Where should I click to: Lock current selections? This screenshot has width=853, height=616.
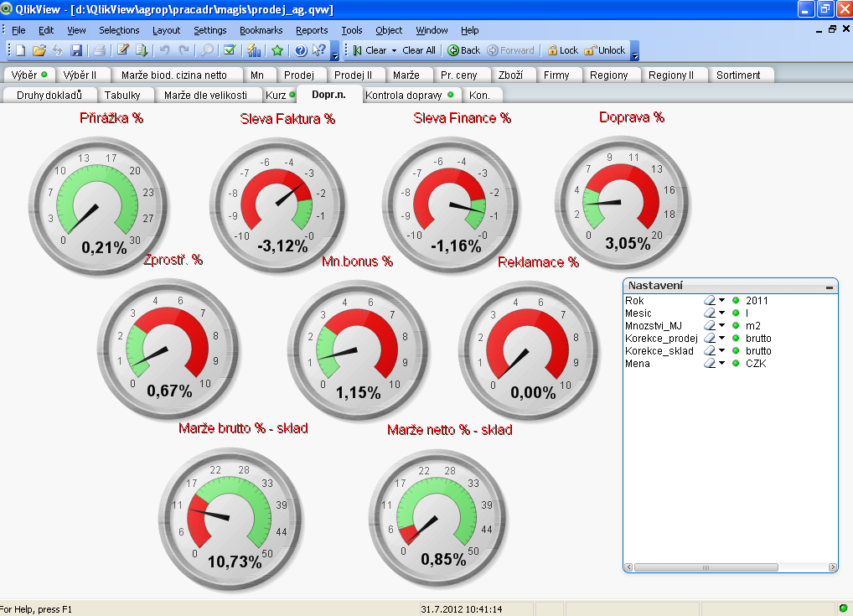tap(563, 50)
